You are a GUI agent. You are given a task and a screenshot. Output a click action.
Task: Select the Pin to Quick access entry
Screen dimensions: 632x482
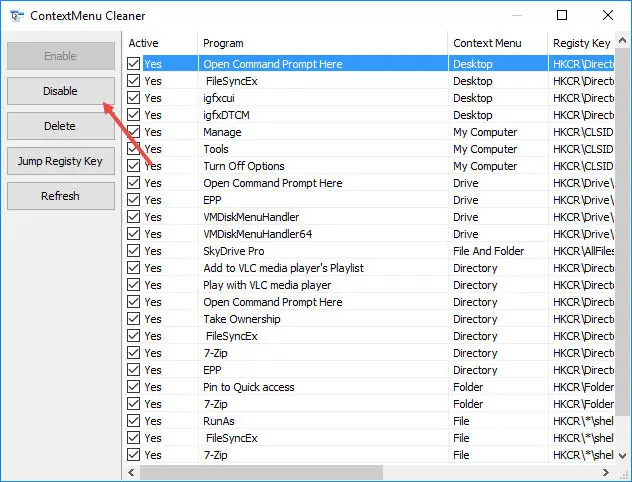pos(249,387)
